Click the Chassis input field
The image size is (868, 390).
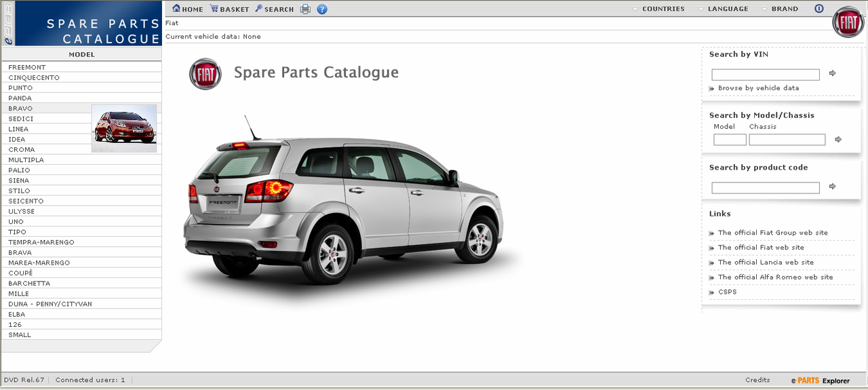(x=787, y=140)
